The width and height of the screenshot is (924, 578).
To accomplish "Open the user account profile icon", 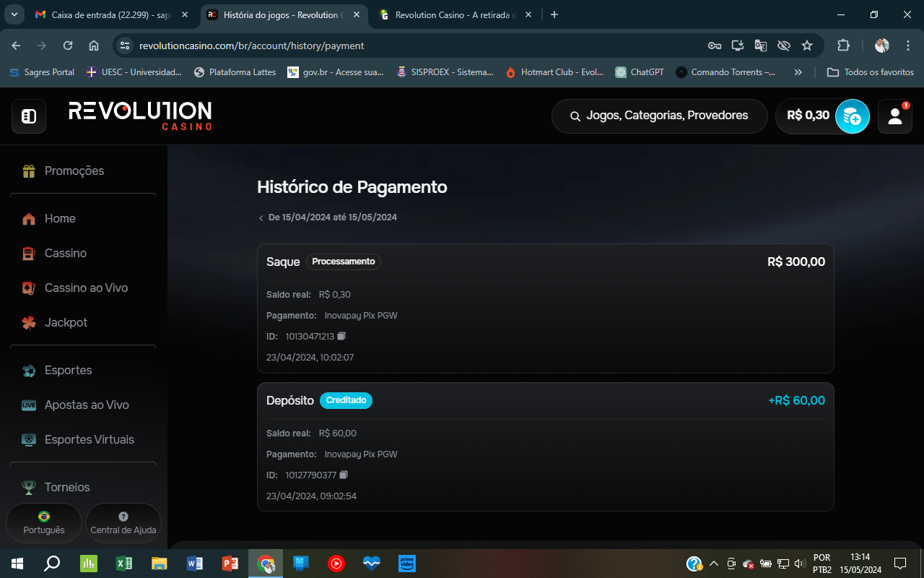I will 894,116.
